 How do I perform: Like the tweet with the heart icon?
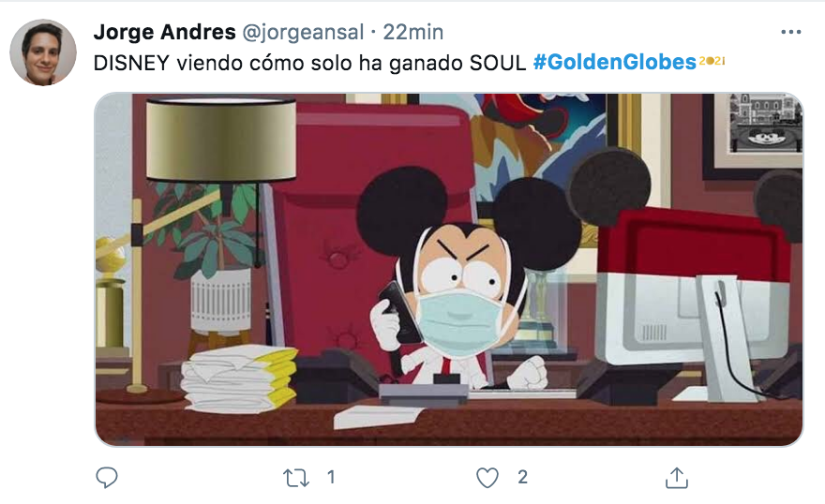click(487, 478)
